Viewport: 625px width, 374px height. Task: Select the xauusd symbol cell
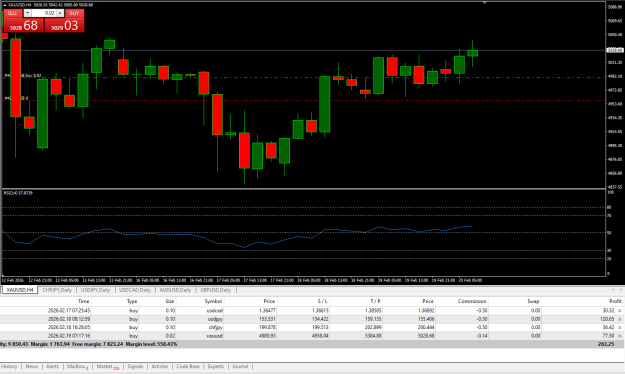[x=214, y=336]
